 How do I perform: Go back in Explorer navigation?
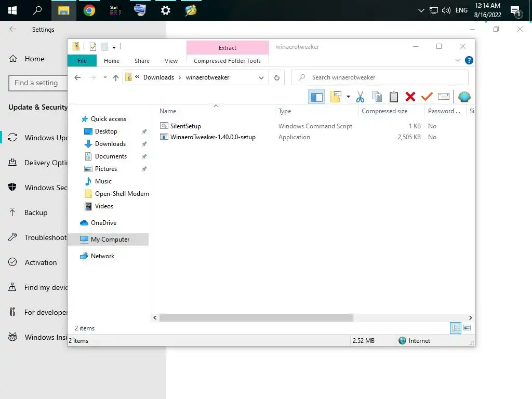77,78
